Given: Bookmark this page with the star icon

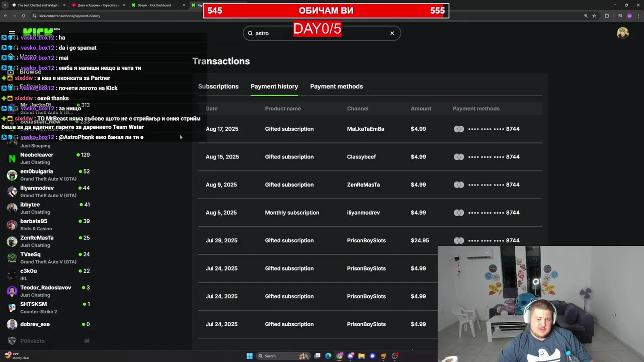Looking at the screenshot, I should coord(594,16).
